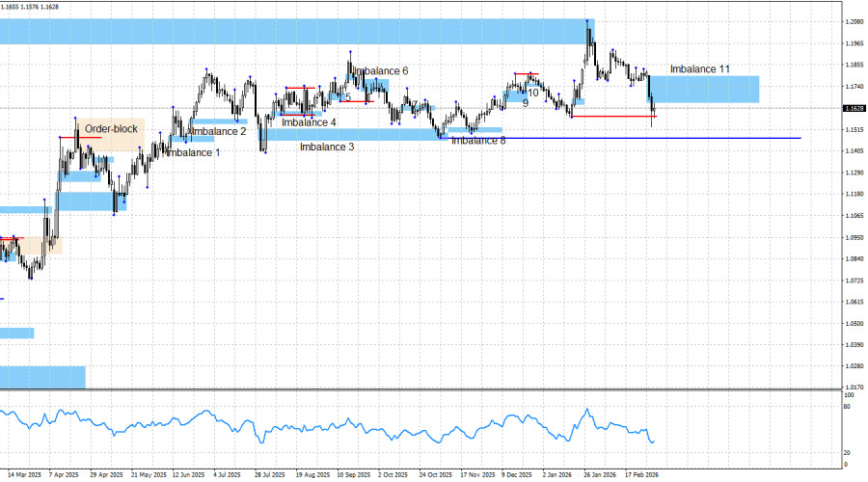Click the 19 Aug 2025 date label
The image size is (868, 482).
coord(312,475)
